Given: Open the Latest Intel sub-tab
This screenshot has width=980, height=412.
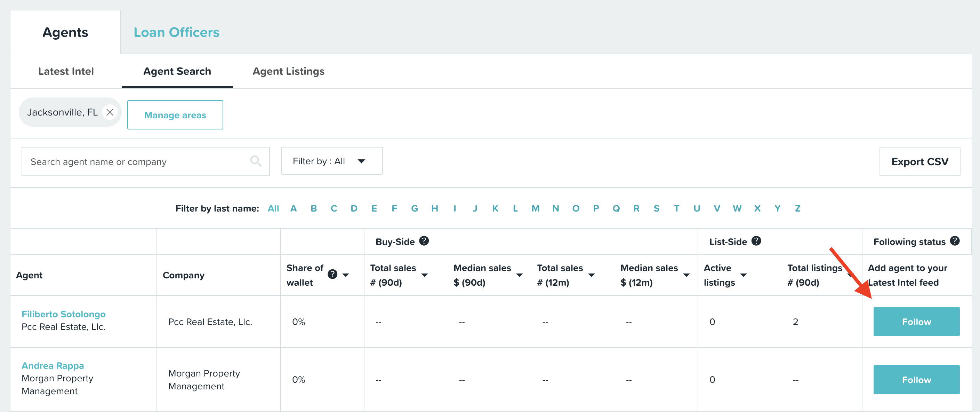Looking at the screenshot, I should pyautogui.click(x=66, y=71).
